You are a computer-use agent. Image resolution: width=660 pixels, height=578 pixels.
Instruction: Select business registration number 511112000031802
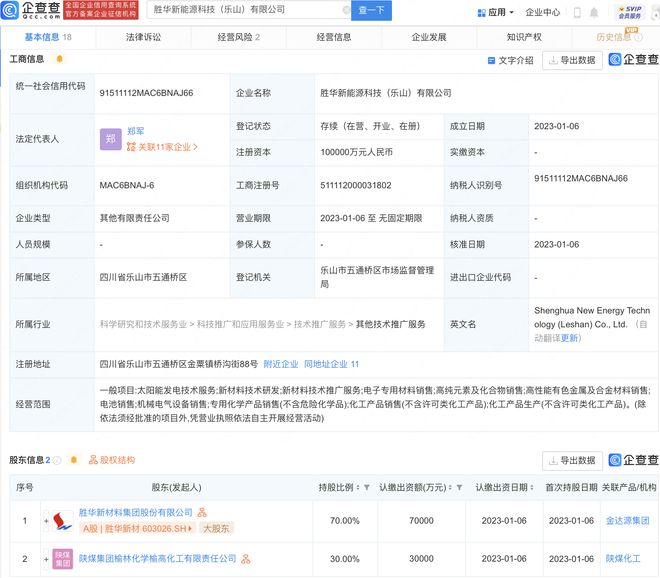pyautogui.click(x=356, y=185)
